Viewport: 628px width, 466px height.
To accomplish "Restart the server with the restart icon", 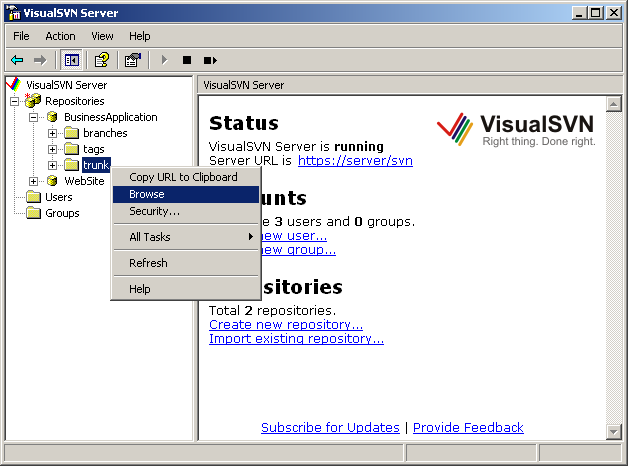I will tap(210, 60).
